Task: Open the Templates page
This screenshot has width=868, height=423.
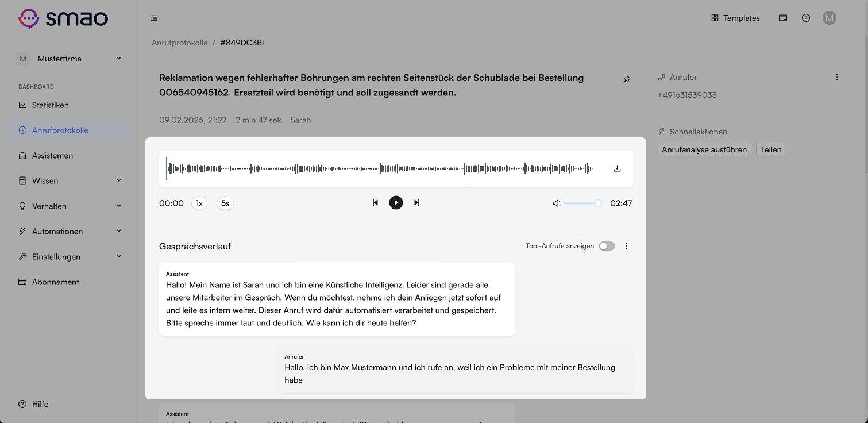Action: pyautogui.click(x=735, y=18)
